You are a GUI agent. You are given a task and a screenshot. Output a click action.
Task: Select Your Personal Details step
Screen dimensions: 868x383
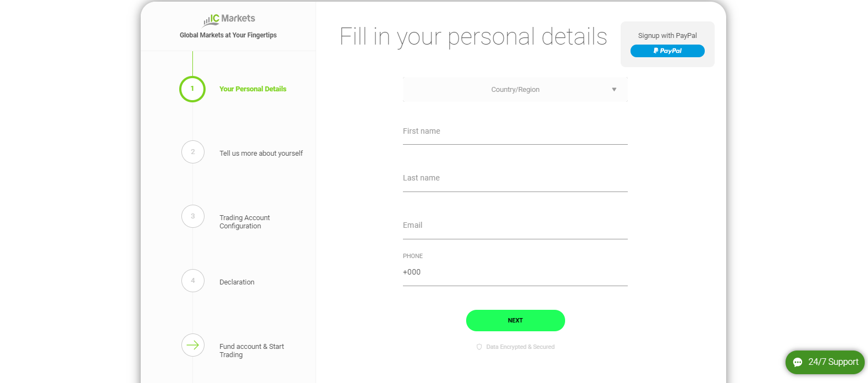pos(253,89)
